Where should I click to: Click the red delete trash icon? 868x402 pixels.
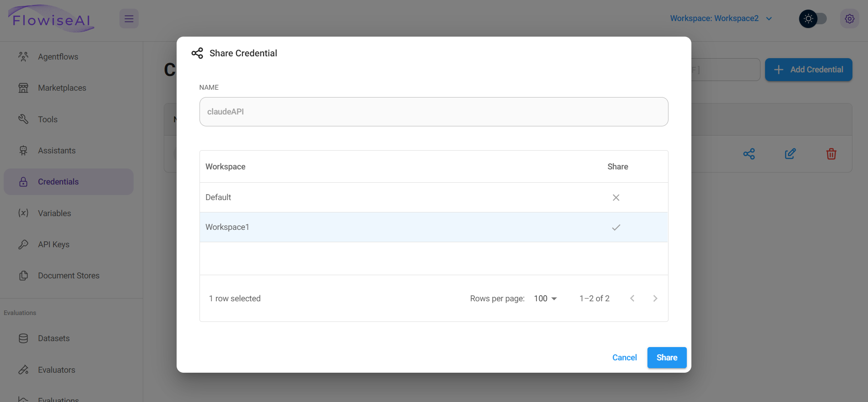pos(831,154)
